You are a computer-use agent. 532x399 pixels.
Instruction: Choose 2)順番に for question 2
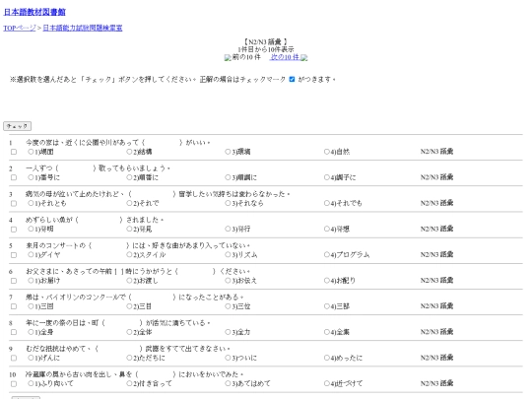pyautogui.click(x=129, y=177)
